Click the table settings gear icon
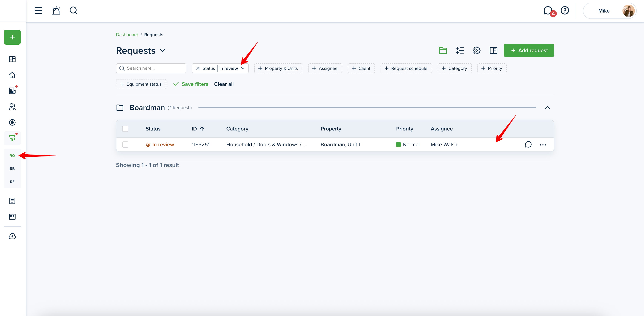 tap(476, 50)
